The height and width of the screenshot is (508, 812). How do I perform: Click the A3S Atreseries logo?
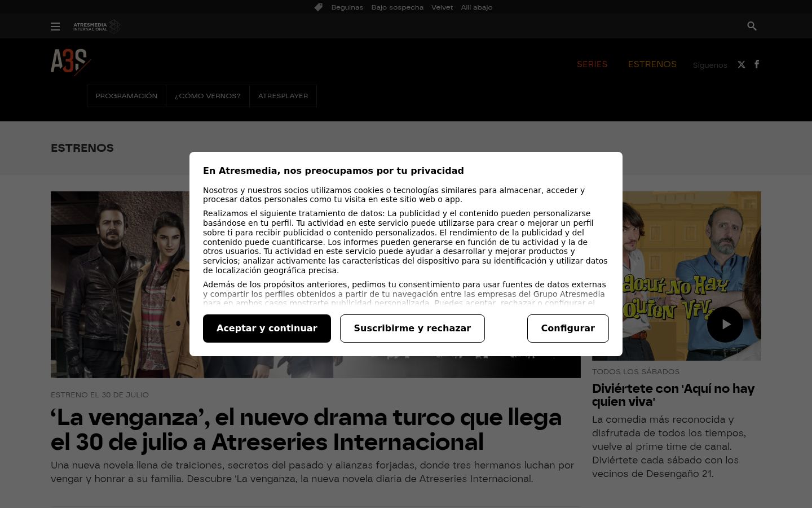click(70, 62)
